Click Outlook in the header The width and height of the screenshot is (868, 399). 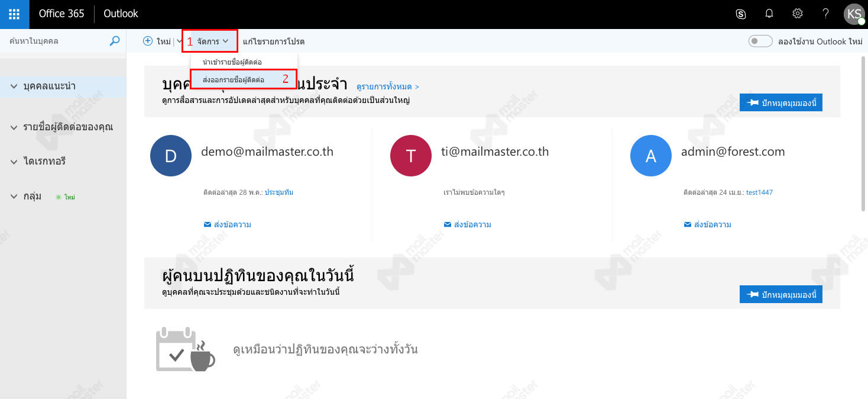(121, 14)
